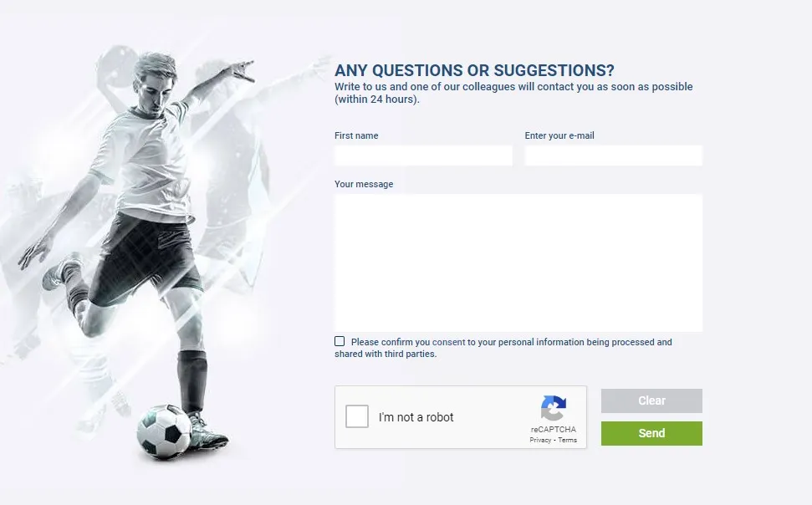Click the "Your message" label

click(364, 184)
